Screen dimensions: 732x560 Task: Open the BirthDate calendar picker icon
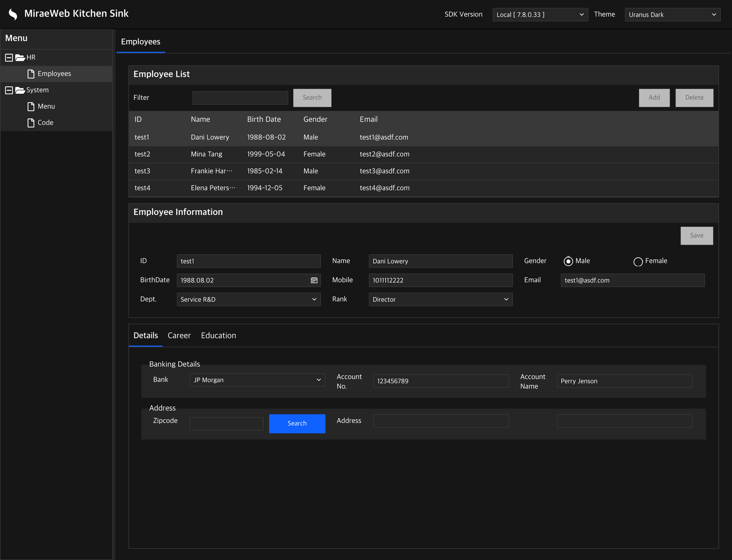pyautogui.click(x=314, y=280)
